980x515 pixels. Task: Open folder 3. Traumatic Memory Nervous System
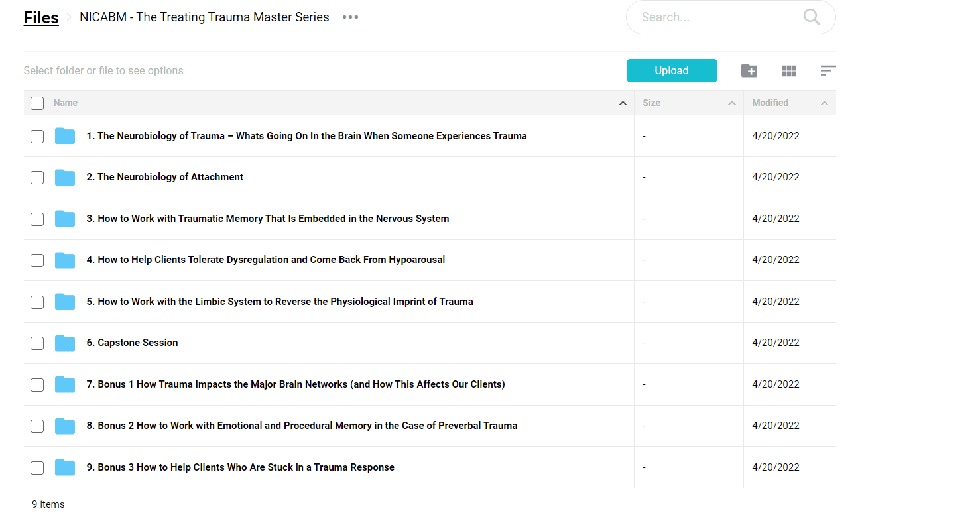(x=267, y=219)
